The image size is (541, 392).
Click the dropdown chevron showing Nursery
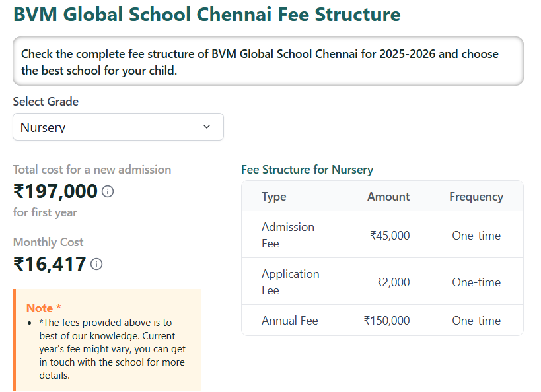tap(205, 127)
